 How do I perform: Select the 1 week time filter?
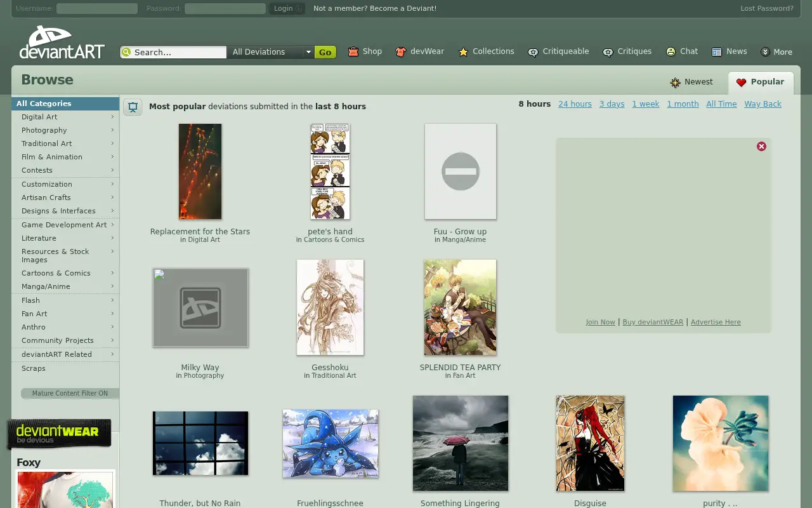pos(646,104)
